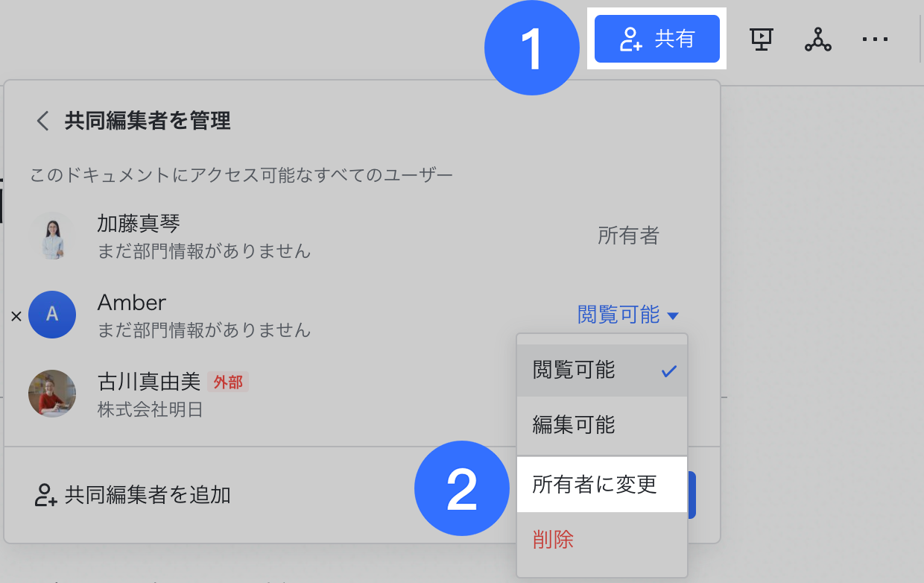The image size is (924, 583).
Task: Click the 共同編集者を管理 panel title
Action: (148, 121)
